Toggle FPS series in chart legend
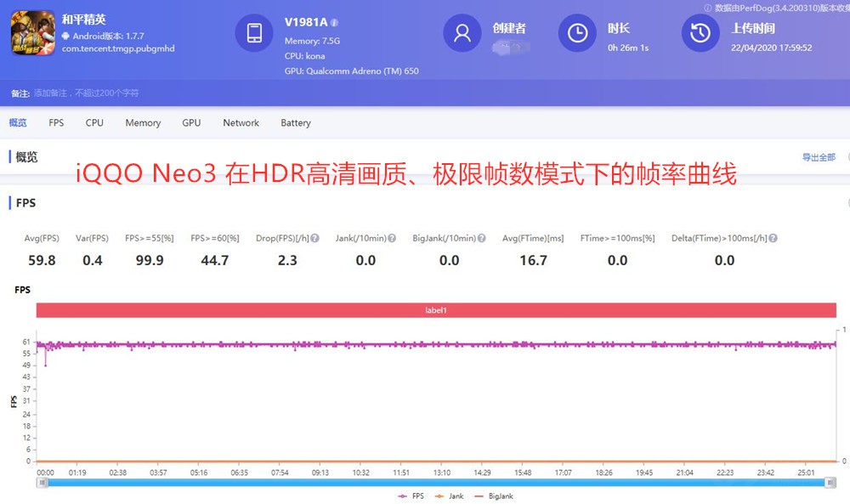This screenshot has height=504, width=850. pyautogui.click(x=411, y=496)
